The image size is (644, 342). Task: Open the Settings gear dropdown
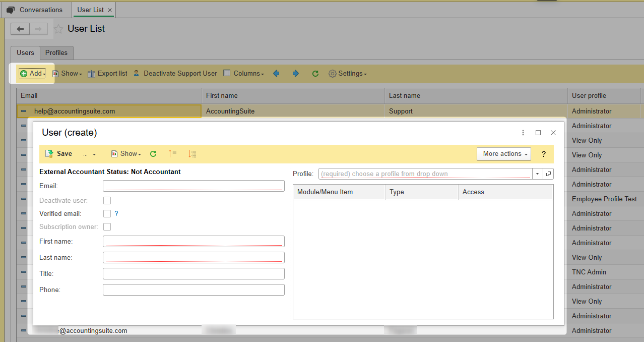pos(348,74)
